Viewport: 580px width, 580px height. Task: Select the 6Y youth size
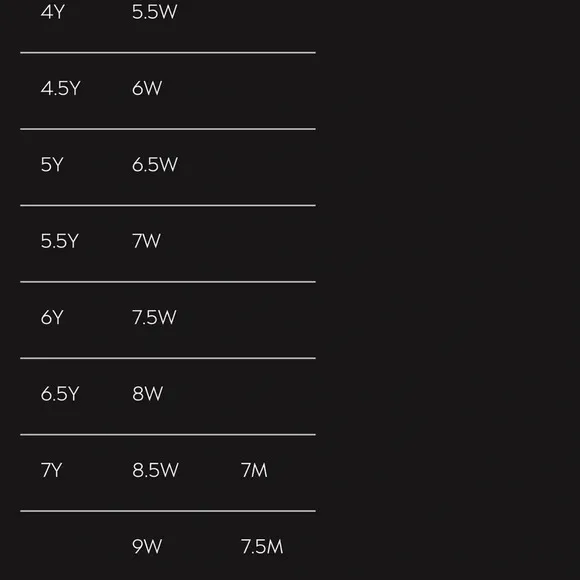(x=52, y=318)
